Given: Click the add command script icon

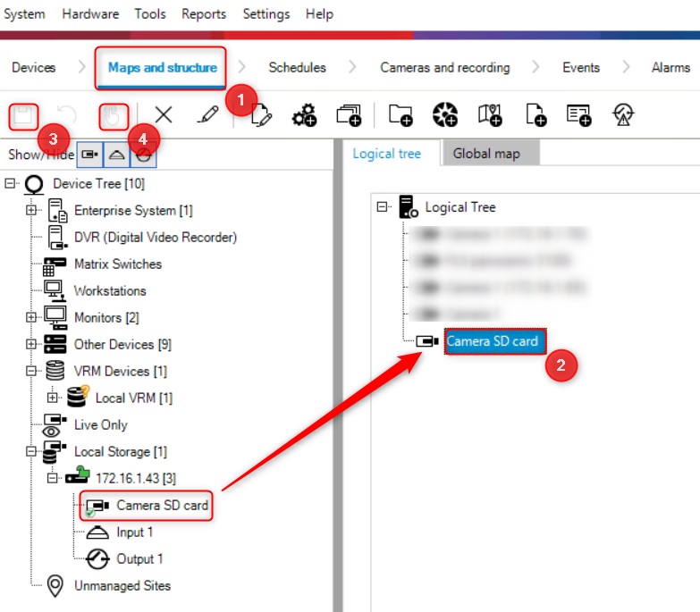Looking at the screenshot, I should pyautogui.click(x=578, y=115).
